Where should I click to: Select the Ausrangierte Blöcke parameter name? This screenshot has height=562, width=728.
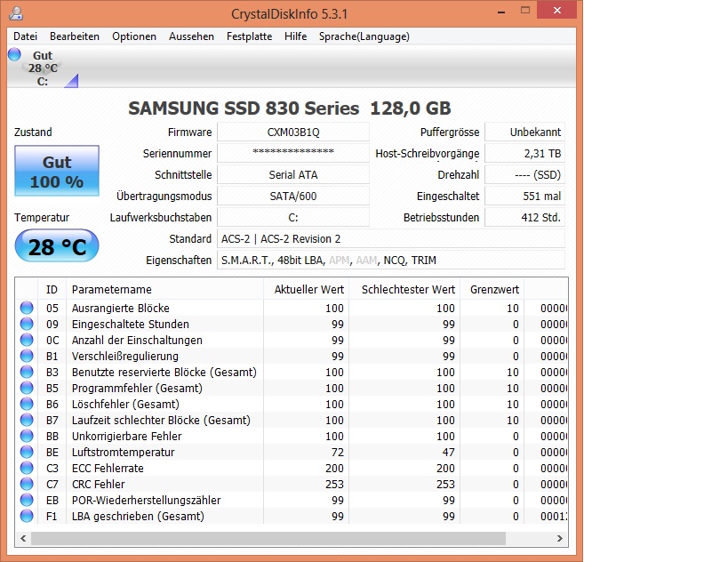[120, 308]
